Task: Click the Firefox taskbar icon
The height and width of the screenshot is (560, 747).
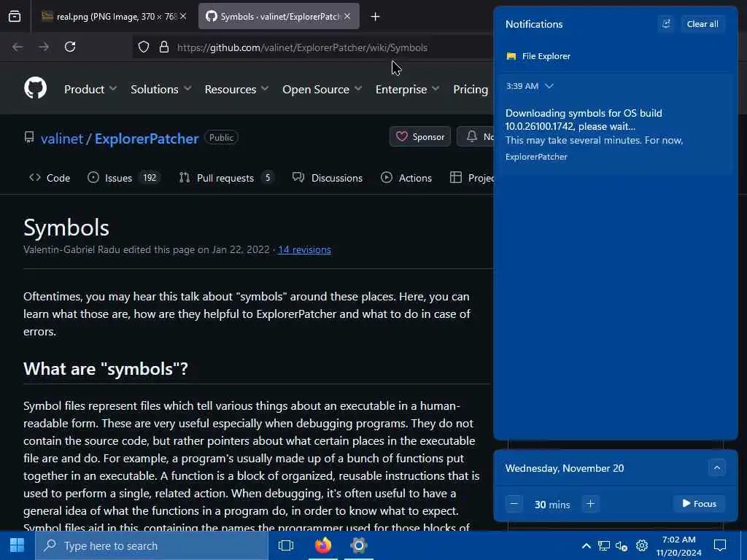Action: point(323,545)
